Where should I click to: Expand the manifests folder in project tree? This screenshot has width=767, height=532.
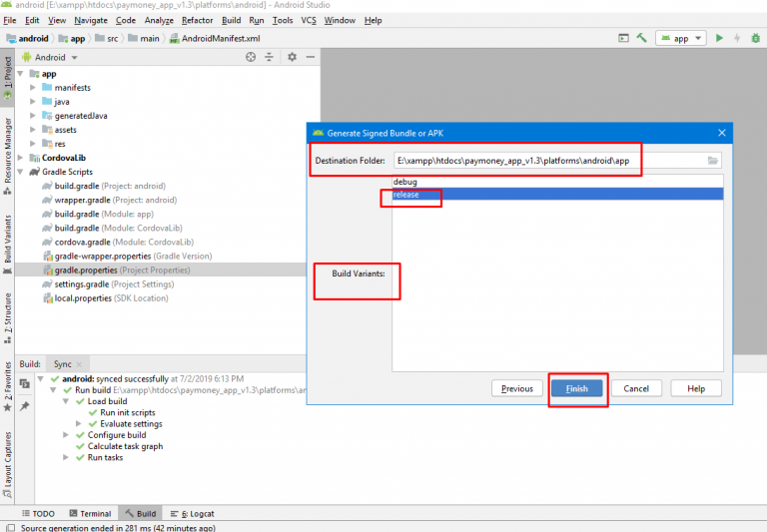coord(33,88)
